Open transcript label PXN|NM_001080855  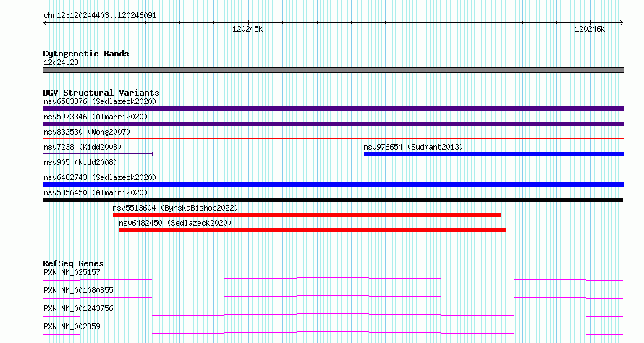coord(78,290)
